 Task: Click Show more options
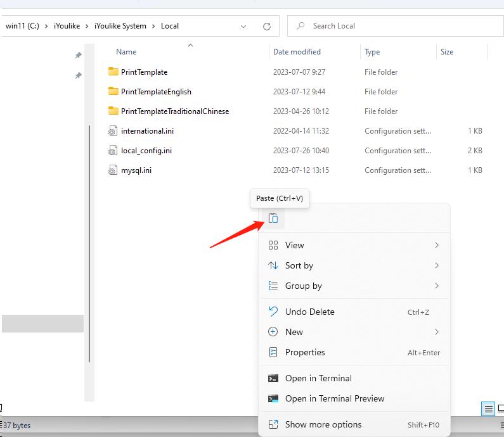[x=323, y=424]
